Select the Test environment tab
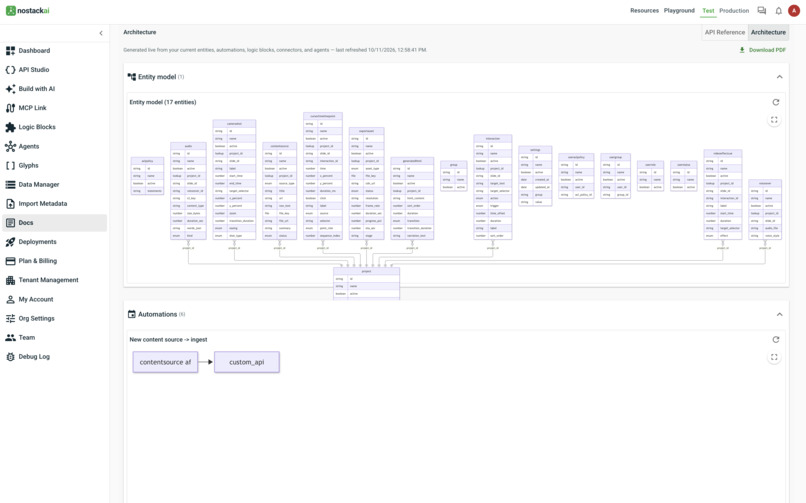The image size is (806, 503). 708,10
